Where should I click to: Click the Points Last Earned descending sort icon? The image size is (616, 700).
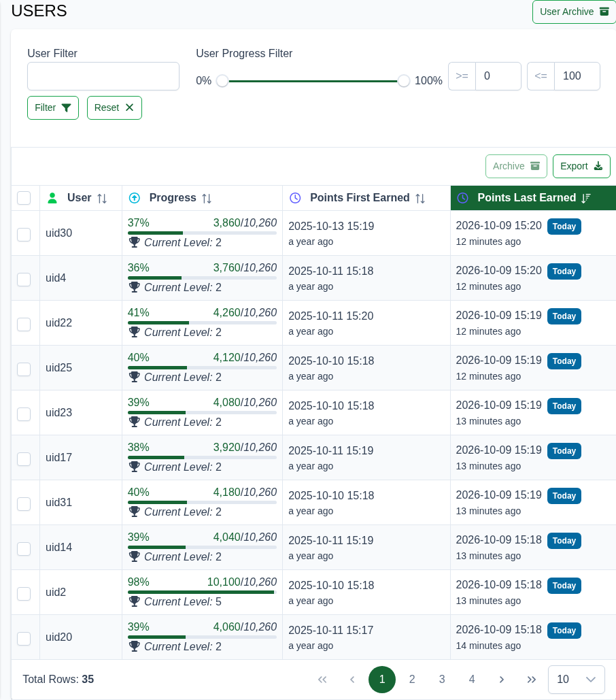(586, 198)
